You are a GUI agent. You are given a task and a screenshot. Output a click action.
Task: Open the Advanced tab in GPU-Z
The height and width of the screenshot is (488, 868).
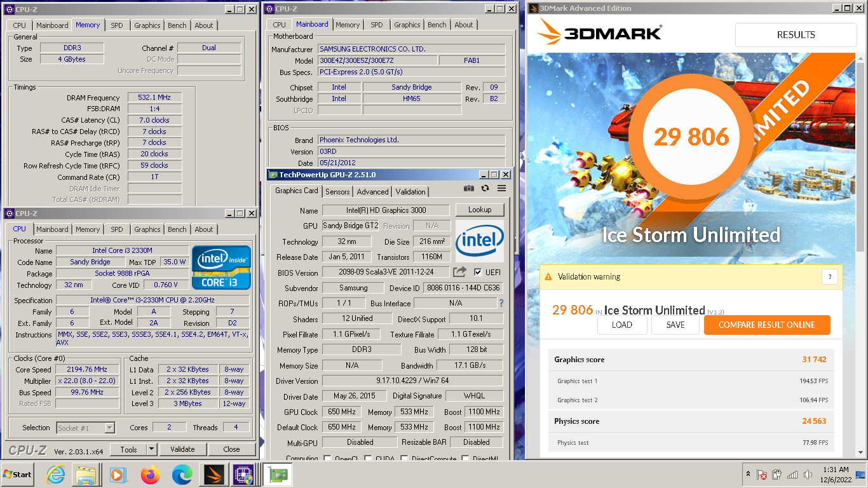click(x=373, y=191)
